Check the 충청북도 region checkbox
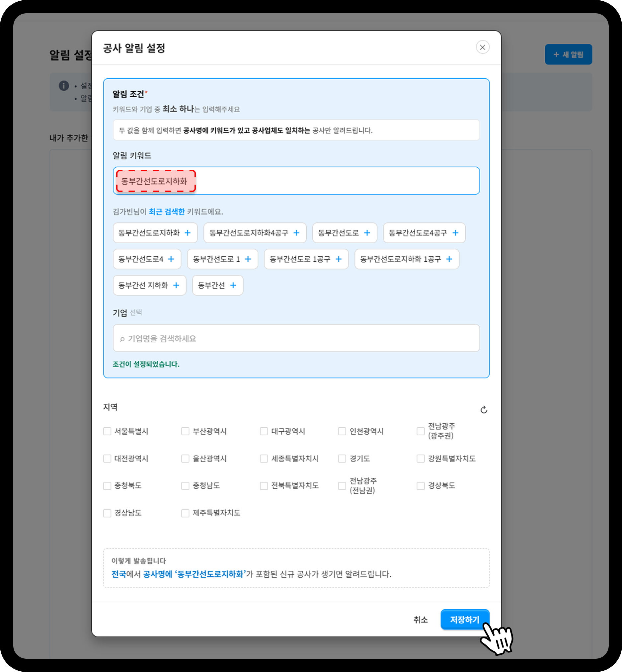The height and width of the screenshot is (672, 622). click(107, 485)
